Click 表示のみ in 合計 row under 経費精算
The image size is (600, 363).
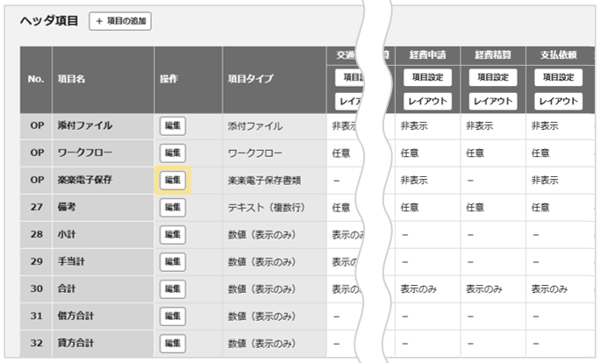coord(484,289)
